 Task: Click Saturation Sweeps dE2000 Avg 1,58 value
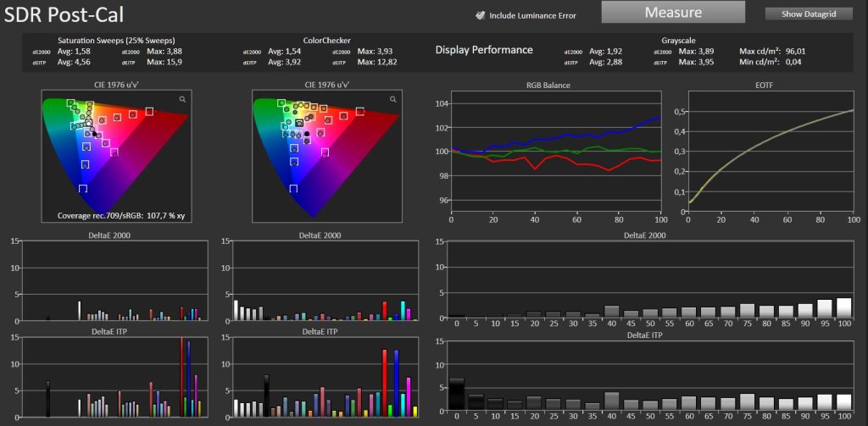(75, 52)
